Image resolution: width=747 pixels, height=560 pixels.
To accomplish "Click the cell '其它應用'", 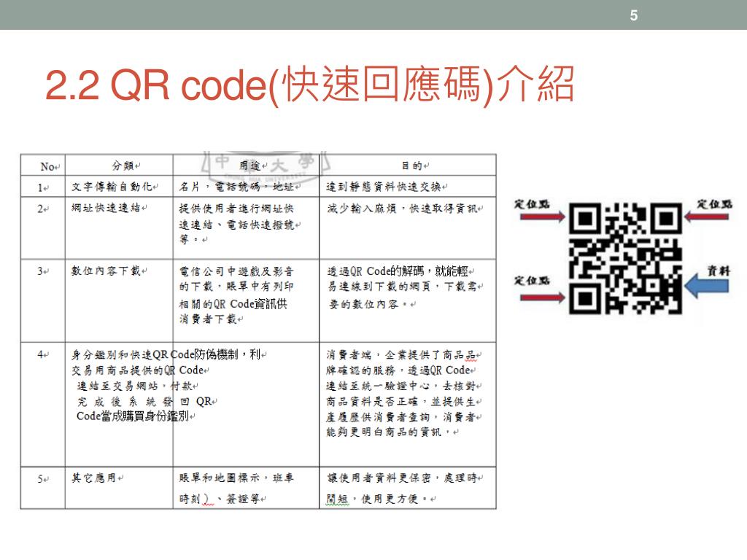I will (119, 488).
